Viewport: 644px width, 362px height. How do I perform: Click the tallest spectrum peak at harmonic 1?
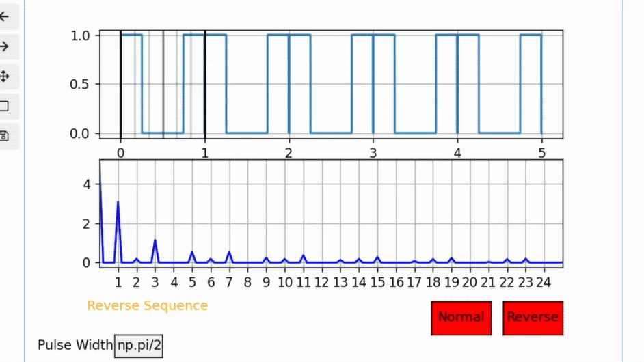118,204
